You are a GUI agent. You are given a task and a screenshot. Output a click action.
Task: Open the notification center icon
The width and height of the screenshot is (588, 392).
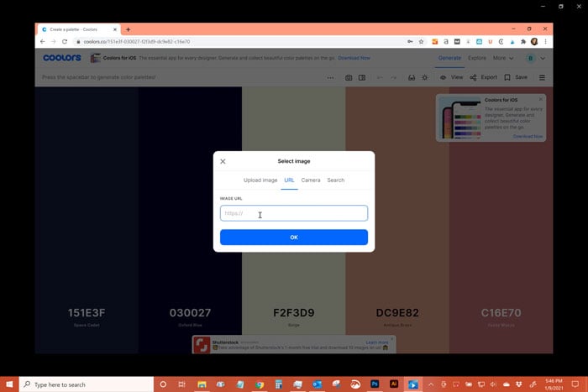(x=575, y=384)
